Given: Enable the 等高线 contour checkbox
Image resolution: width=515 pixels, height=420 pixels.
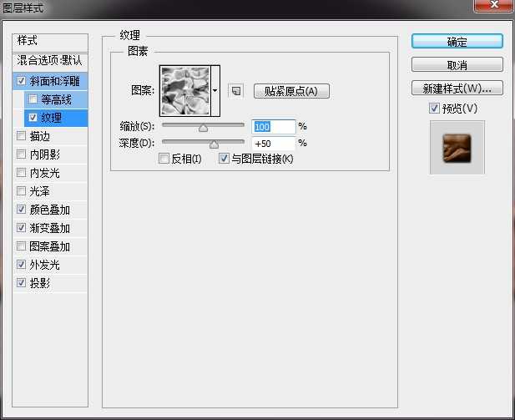Looking at the screenshot, I should 33,99.
